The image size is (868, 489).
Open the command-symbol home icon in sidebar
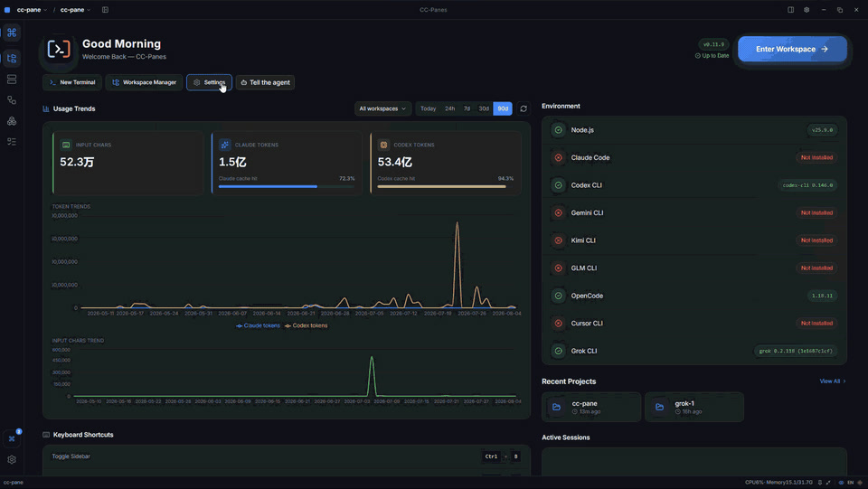click(x=12, y=33)
